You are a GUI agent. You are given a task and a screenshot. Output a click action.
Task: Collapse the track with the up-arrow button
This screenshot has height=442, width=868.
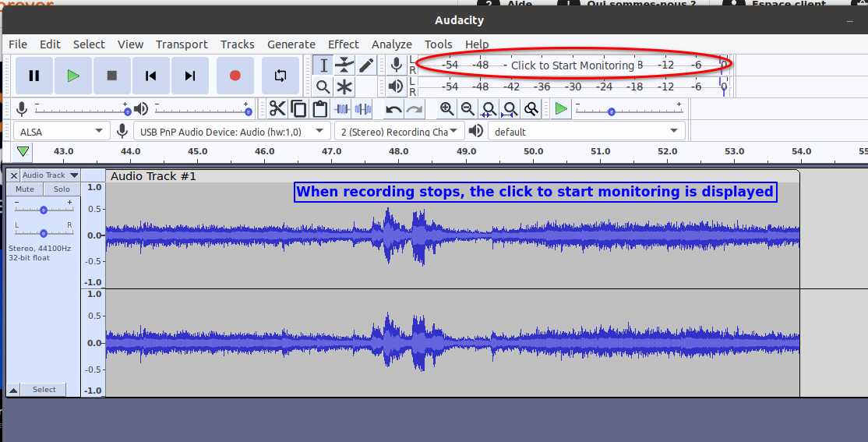(13, 390)
